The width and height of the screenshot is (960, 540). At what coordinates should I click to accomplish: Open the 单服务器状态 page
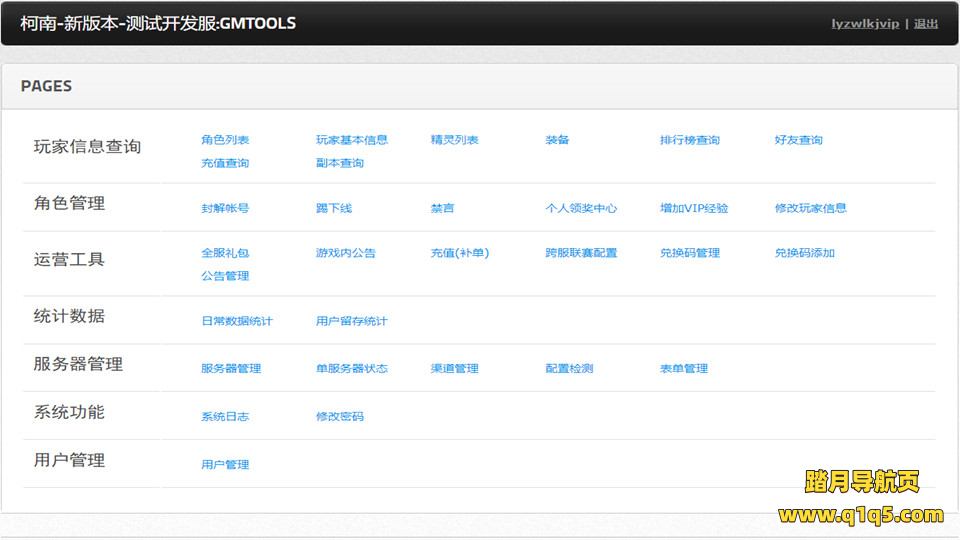pyautogui.click(x=352, y=368)
